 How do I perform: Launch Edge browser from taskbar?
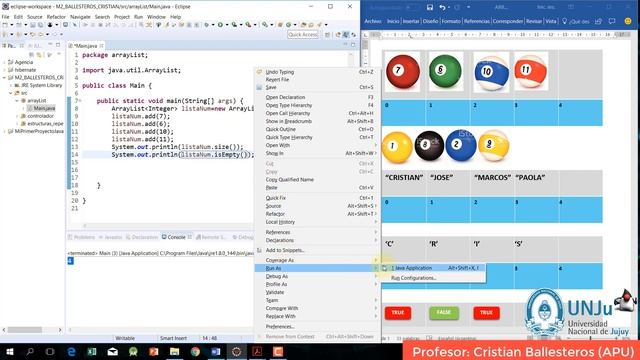pos(71,351)
